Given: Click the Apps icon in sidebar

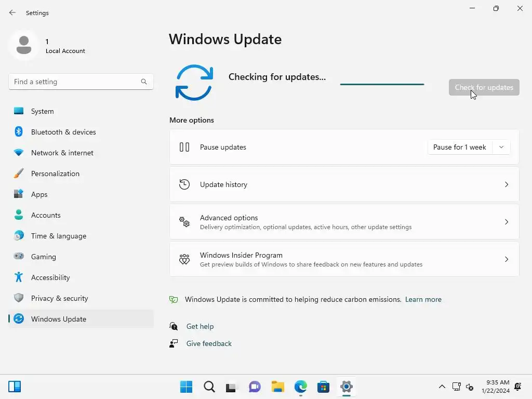Looking at the screenshot, I should click(x=19, y=194).
